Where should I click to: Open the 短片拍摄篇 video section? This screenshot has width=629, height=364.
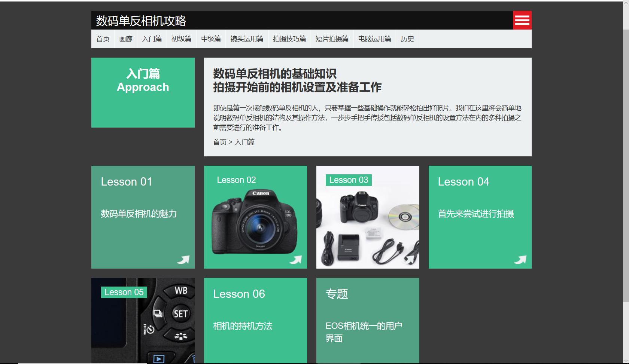click(332, 39)
